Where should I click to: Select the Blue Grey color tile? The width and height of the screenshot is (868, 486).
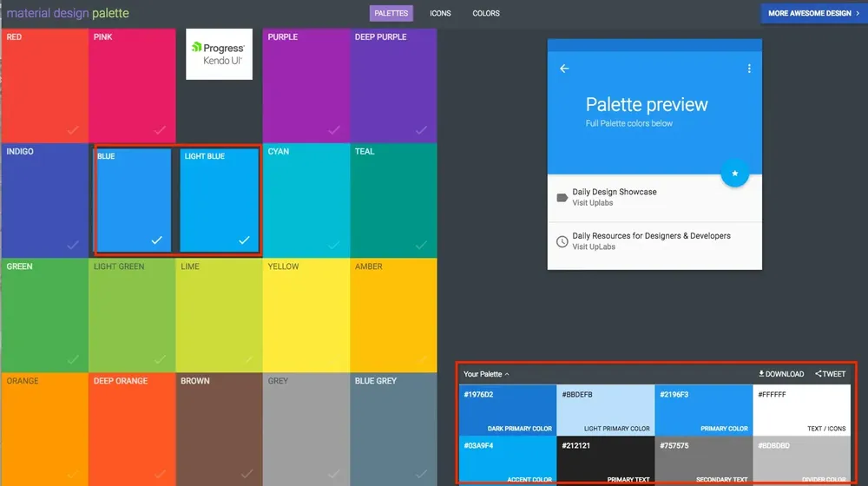pos(393,429)
